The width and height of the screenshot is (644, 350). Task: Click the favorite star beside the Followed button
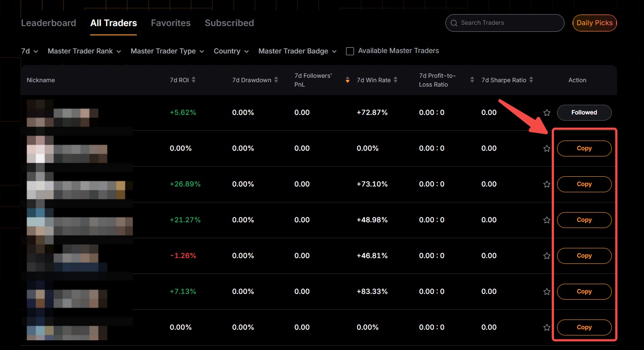(x=547, y=113)
